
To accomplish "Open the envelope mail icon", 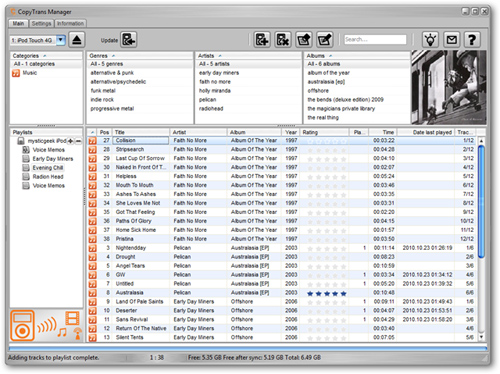I will [x=452, y=40].
